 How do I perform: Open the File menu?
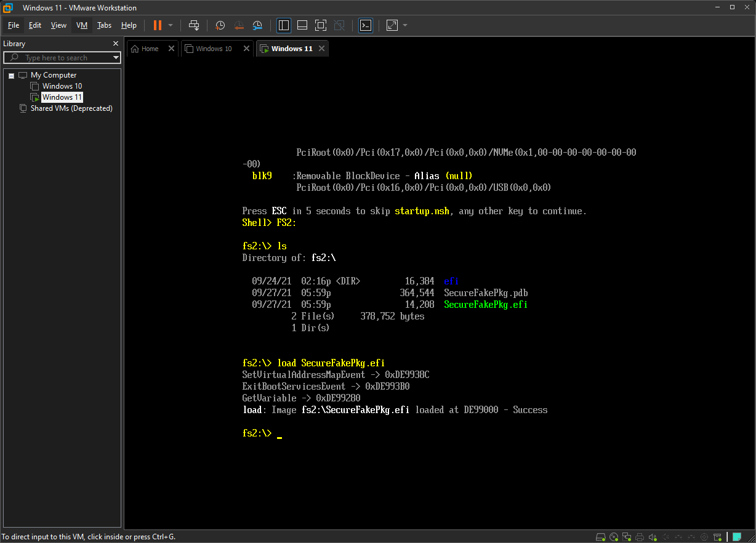click(14, 25)
